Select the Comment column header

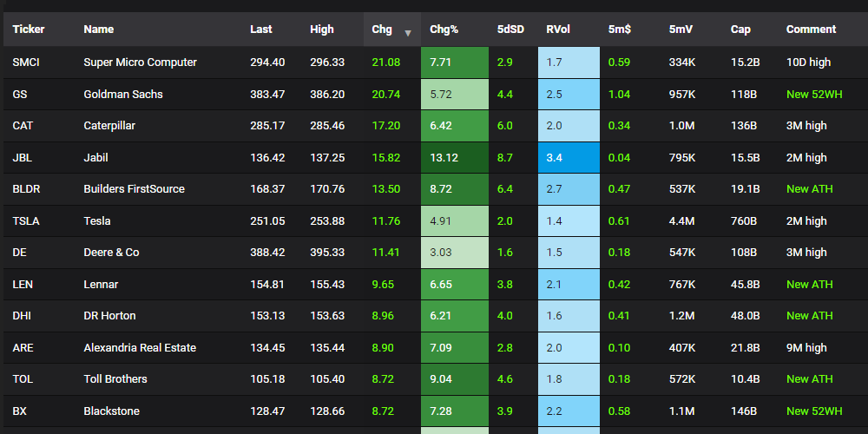811,30
